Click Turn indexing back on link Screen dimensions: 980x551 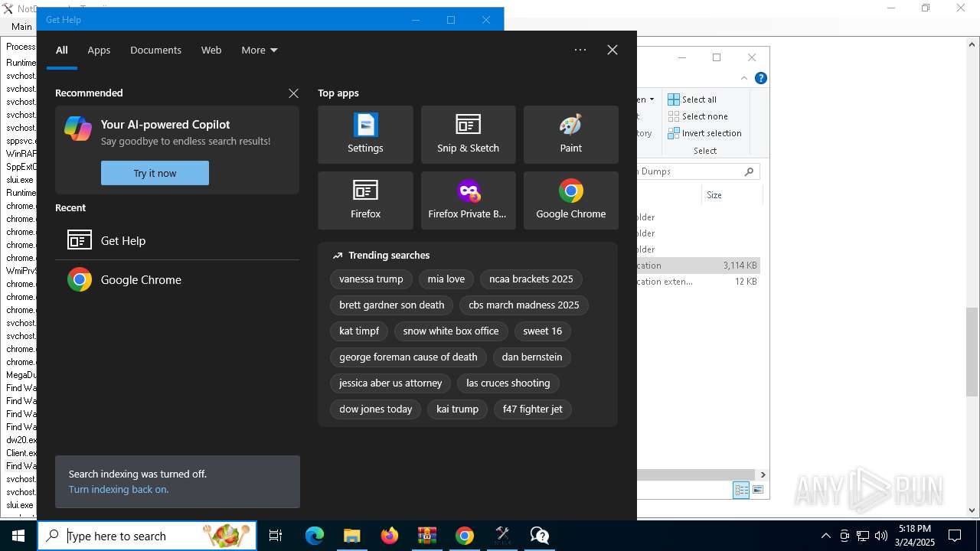click(x=119, y=489)
